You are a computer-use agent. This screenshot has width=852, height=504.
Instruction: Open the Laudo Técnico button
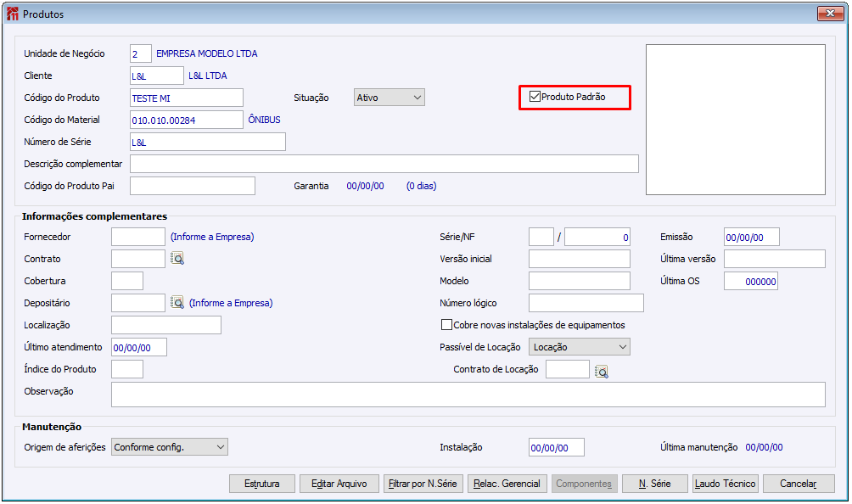(x=726, y=484)
